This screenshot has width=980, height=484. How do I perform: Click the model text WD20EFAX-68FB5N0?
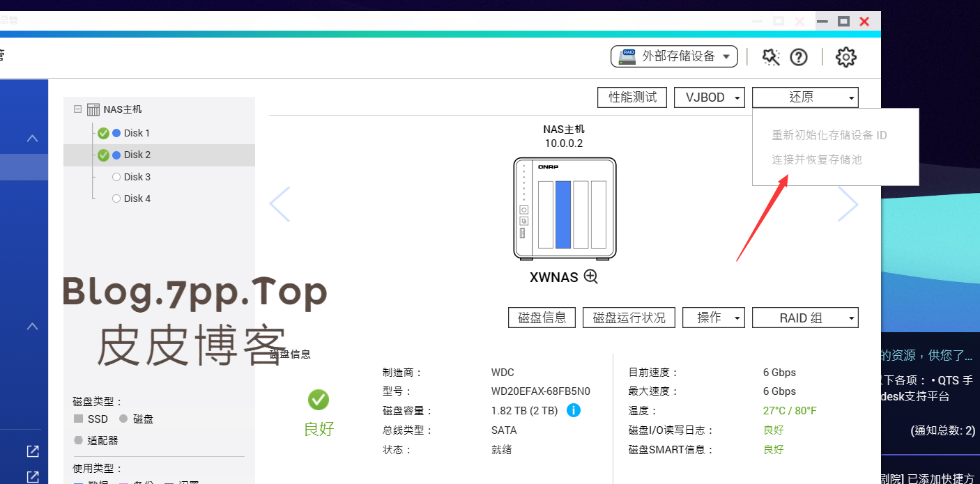(x=540, y=391)
